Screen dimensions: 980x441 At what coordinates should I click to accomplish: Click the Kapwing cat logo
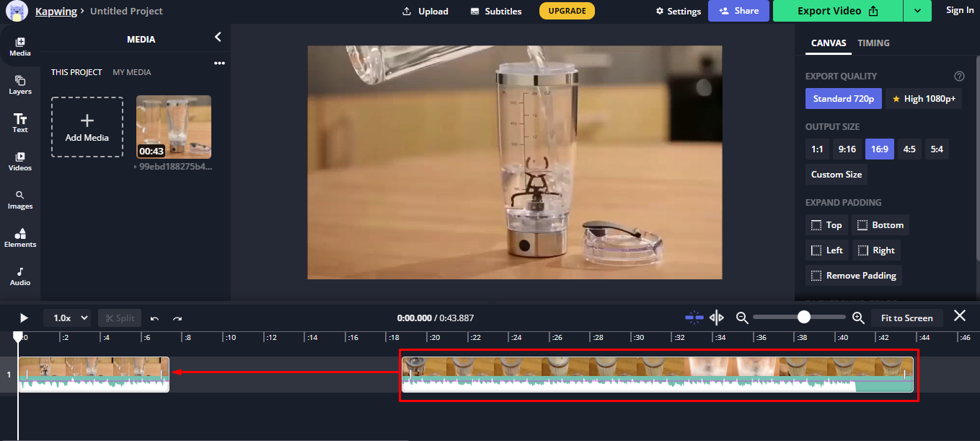16,11
